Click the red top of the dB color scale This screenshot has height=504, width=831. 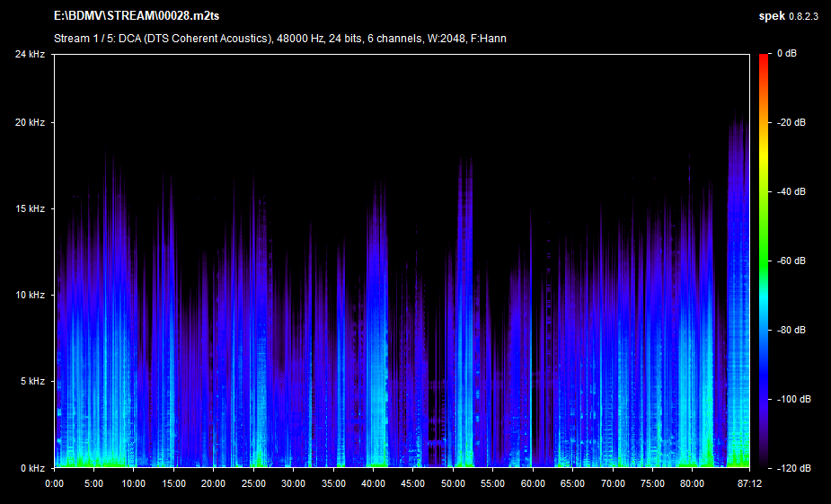(764, 57)
